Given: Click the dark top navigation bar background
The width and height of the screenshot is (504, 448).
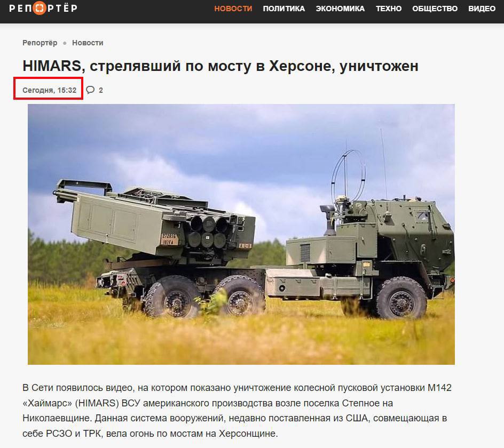Looking at the screenshot, I should [145, 12].
